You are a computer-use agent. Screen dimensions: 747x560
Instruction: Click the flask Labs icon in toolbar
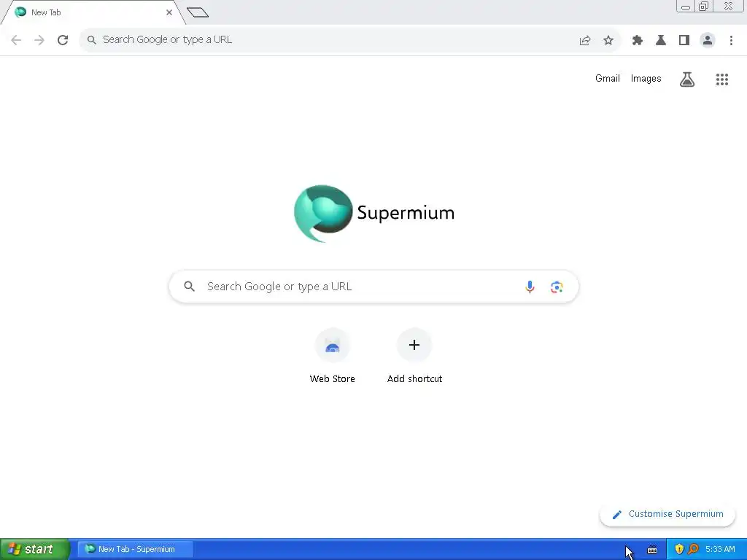(661, 41)
